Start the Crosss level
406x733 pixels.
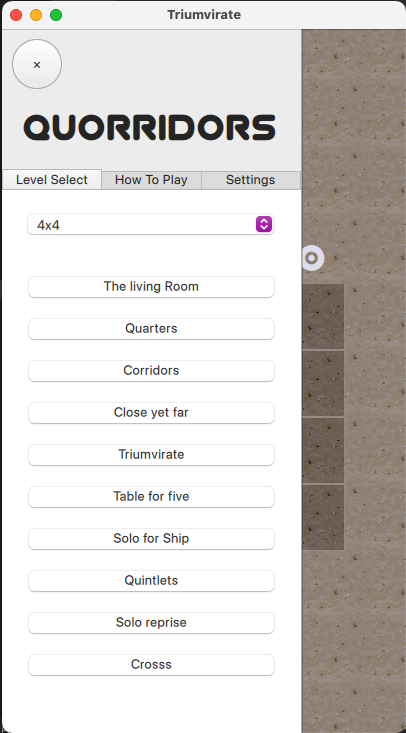point(151,665)
